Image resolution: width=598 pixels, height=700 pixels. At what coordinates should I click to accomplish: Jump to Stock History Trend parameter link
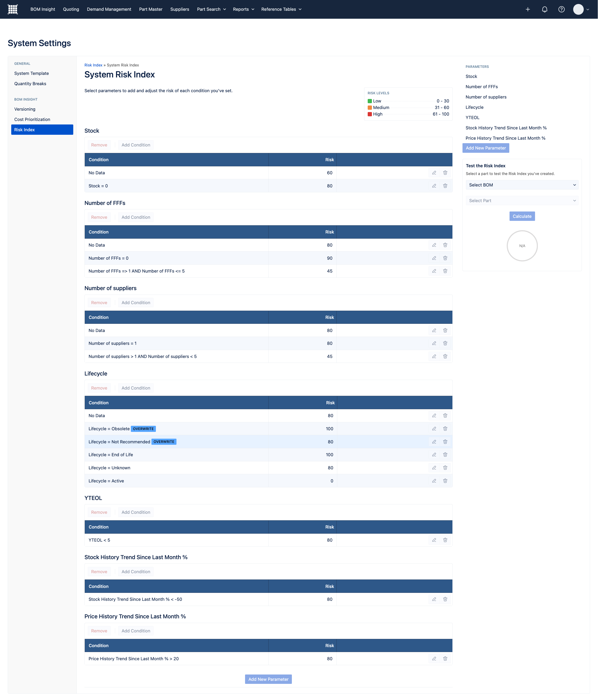(x=506, y=128)
